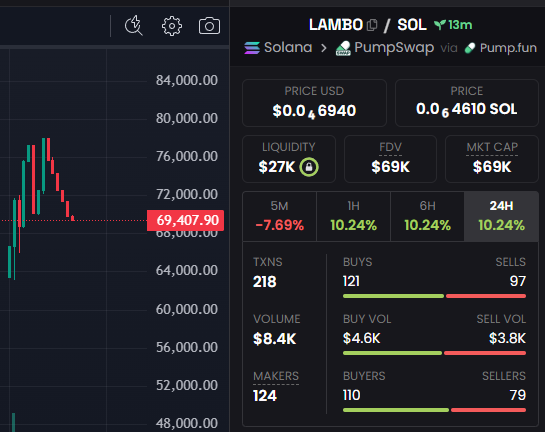545x432 pixels.
Task: Click the BUY VOL value $4.6K
Action: pos(361,338)
